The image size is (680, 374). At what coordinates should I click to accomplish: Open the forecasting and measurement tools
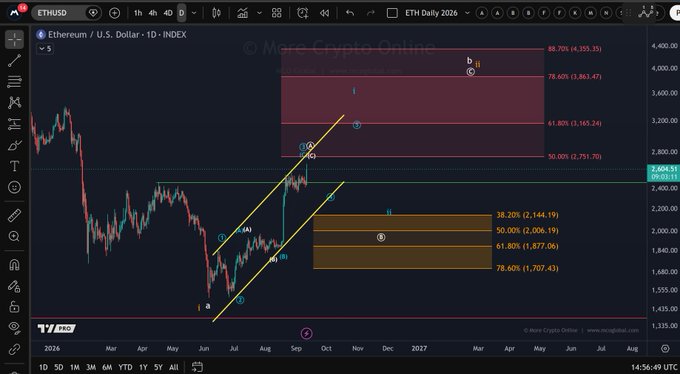[x=14, y=124]
